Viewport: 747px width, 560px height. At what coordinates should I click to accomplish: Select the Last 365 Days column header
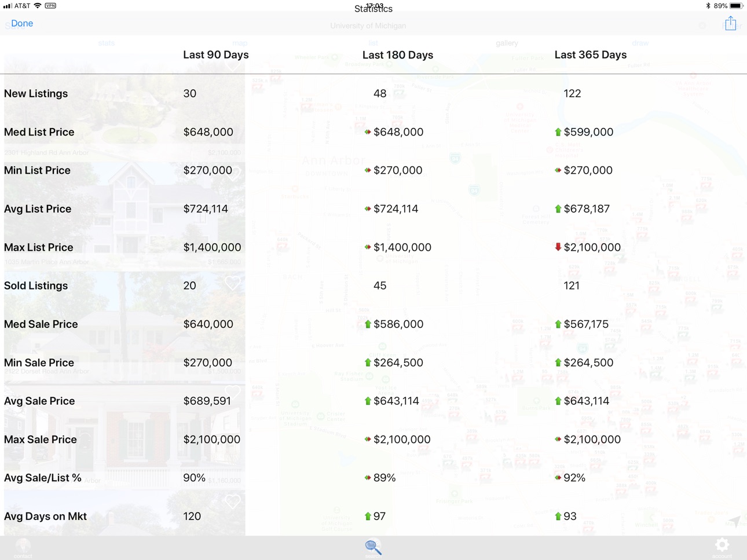pyautogui.click(x=591, y=55)
